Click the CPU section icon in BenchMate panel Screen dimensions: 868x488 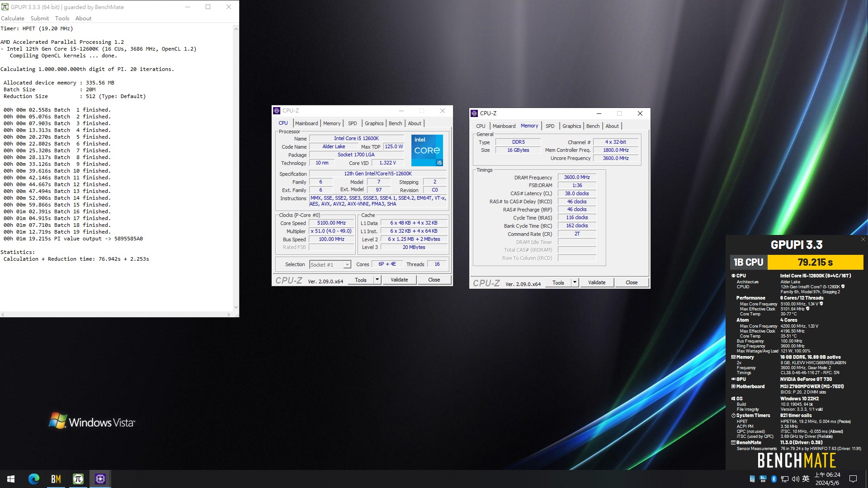tap(733, 276)
